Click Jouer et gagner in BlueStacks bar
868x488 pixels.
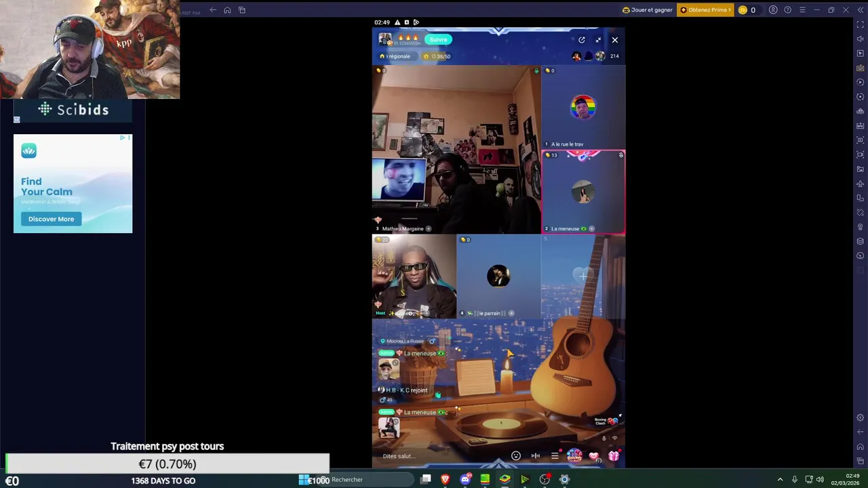[x=648, y=10]
